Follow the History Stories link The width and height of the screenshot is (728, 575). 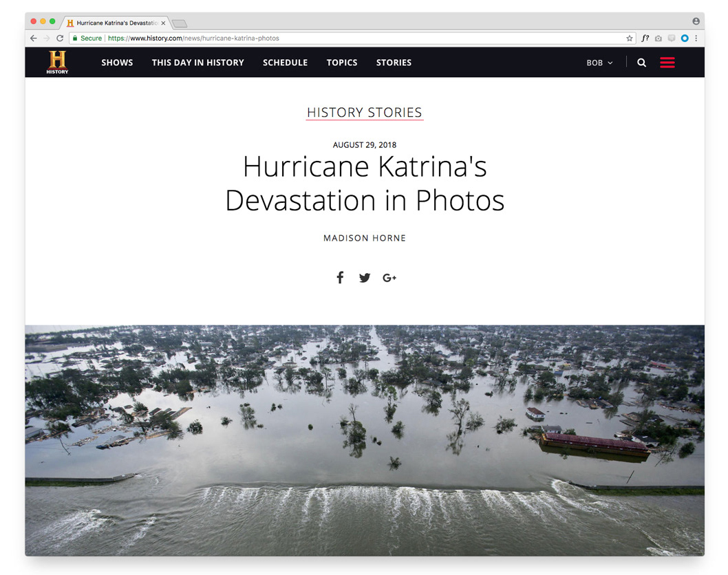tap(365, 112)
